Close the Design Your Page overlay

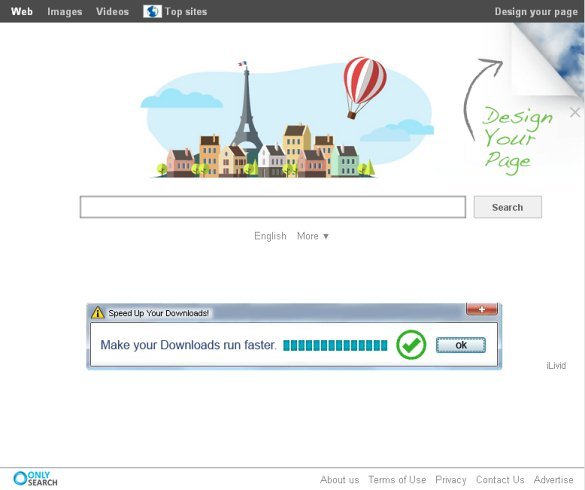575,112
